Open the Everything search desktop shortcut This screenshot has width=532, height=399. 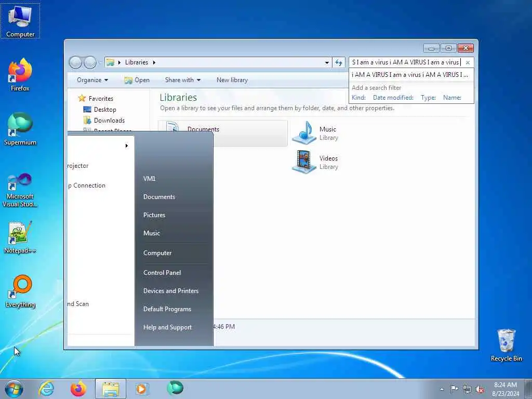click(x=20, y=291)
